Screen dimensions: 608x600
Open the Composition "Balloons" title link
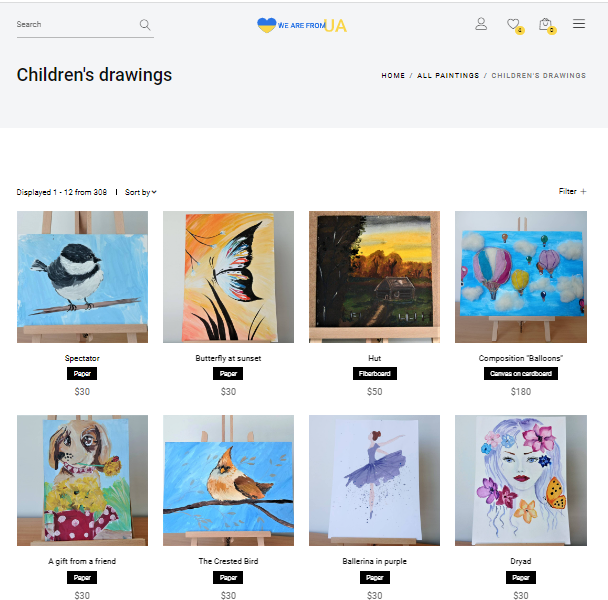click(x=521, y=358)
